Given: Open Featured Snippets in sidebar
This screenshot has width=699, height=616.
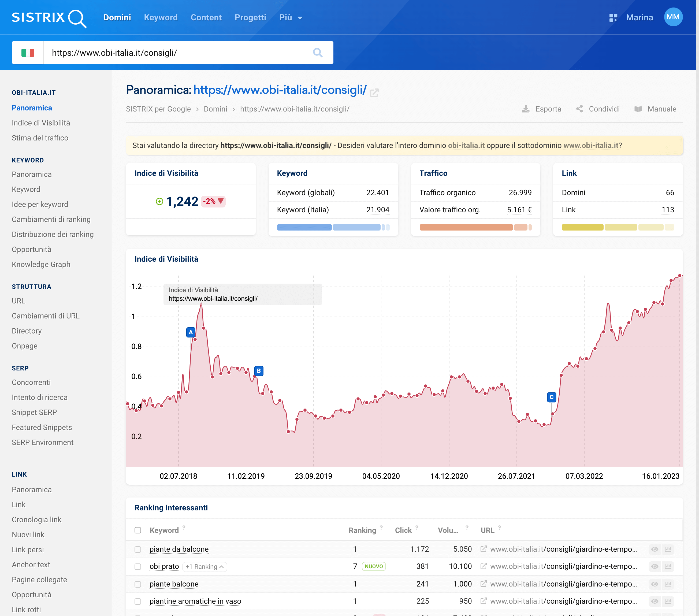Looking at the screenshot, I should click(x=42, y=427).
